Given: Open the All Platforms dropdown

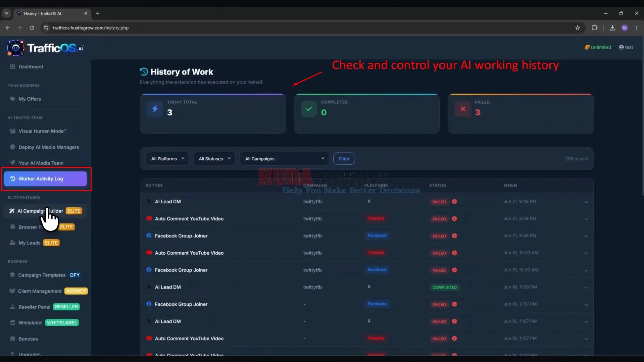Looking at the screenshot, I should [167, 159].
